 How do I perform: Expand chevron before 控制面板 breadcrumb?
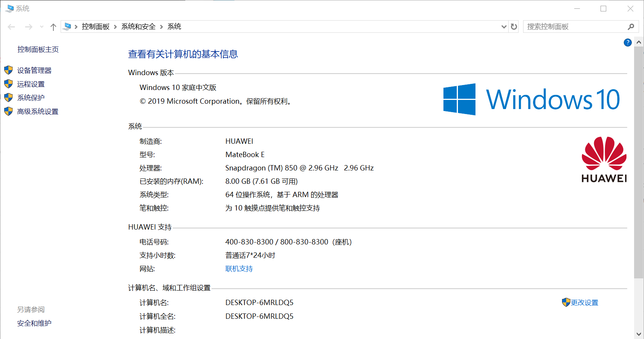[x=76, y=27]
